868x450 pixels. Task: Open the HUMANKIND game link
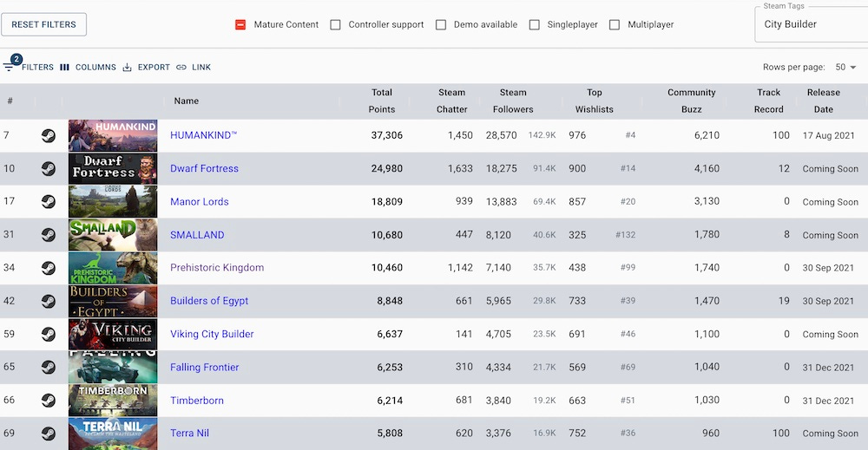pyautogui.click(x=203, y=135)
